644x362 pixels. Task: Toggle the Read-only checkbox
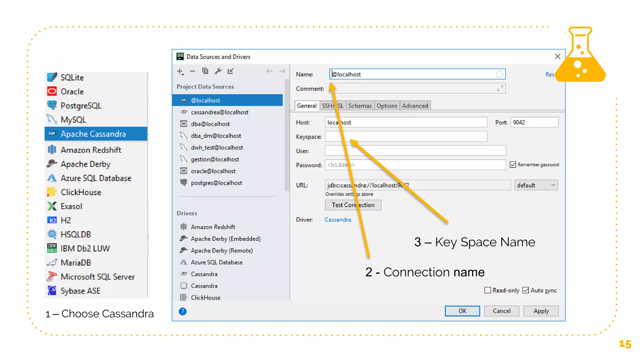[x=488, y=290]
